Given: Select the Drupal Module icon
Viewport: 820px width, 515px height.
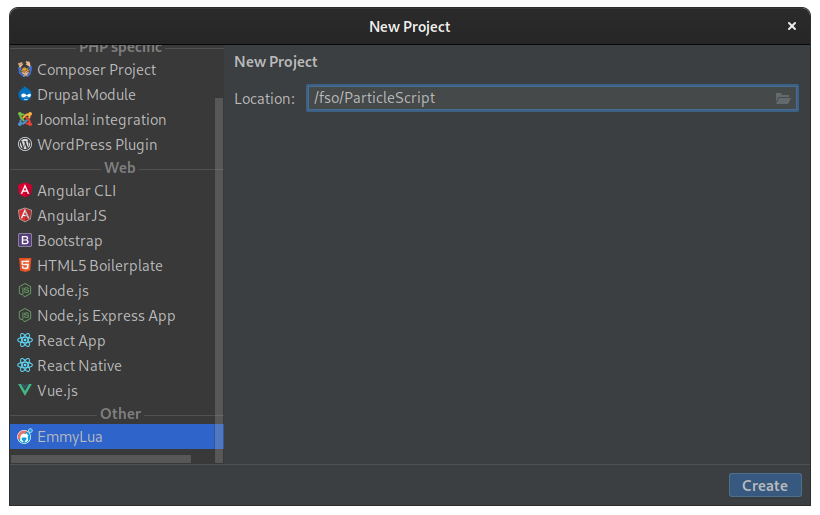Looking at the screenshot, I should pyautogui.click(x=25, y=95).
